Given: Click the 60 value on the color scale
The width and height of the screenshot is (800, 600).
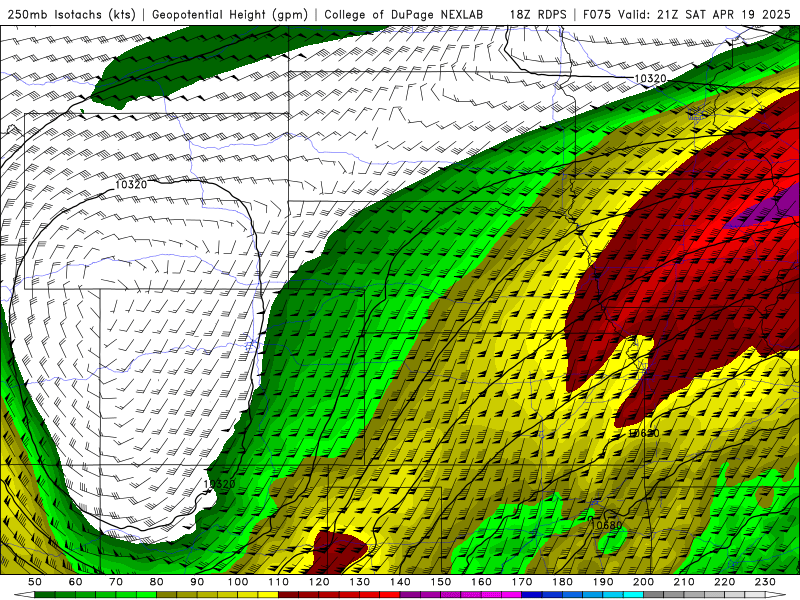Looking at the screenshot, I should (76, 582).
